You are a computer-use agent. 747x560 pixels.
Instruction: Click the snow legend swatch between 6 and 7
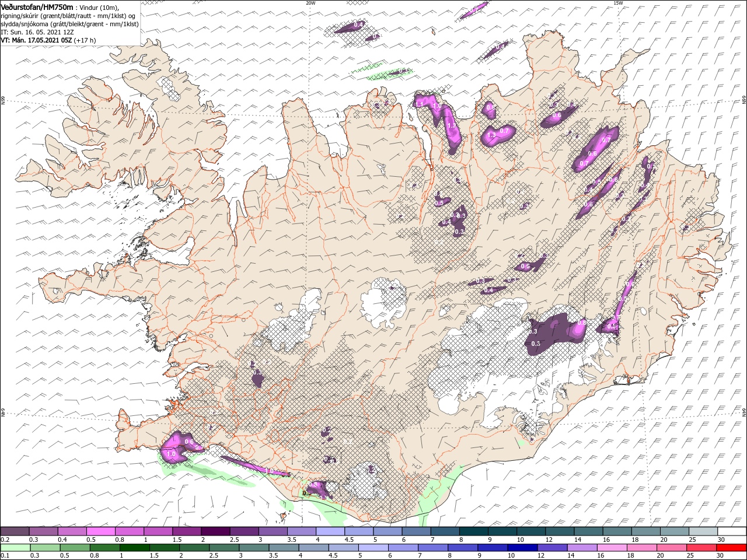tap(417, 531)
